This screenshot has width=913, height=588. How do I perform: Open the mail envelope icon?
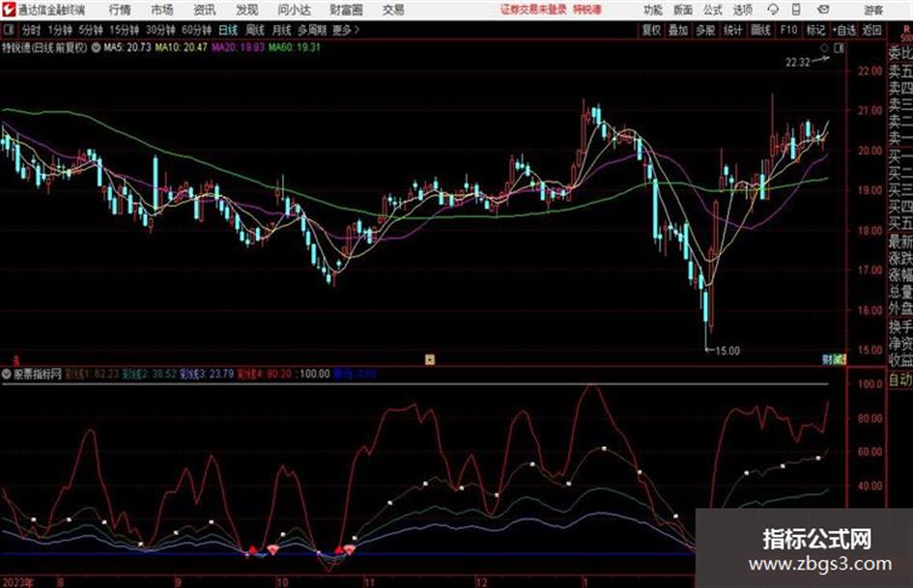823,10
